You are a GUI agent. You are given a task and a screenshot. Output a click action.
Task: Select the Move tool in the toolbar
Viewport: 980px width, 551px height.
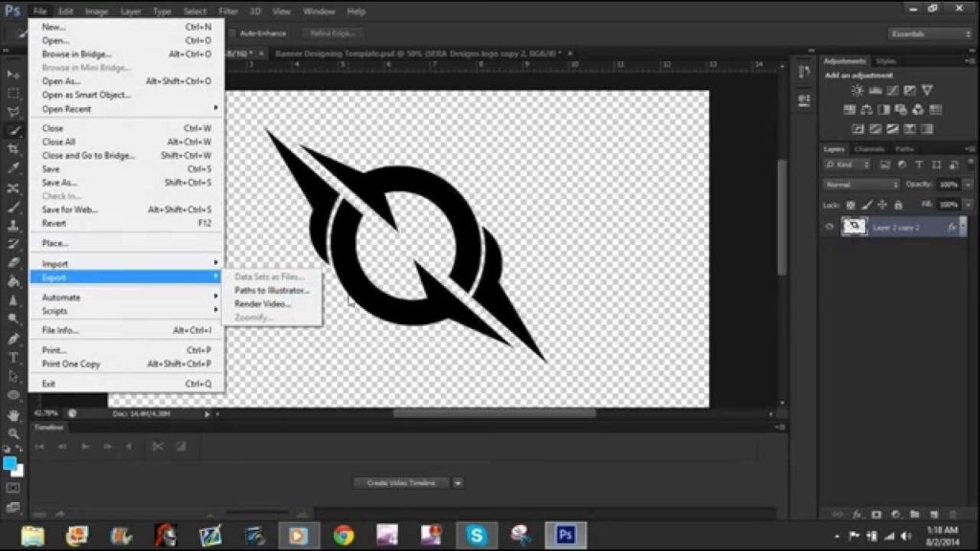[13, 75]
